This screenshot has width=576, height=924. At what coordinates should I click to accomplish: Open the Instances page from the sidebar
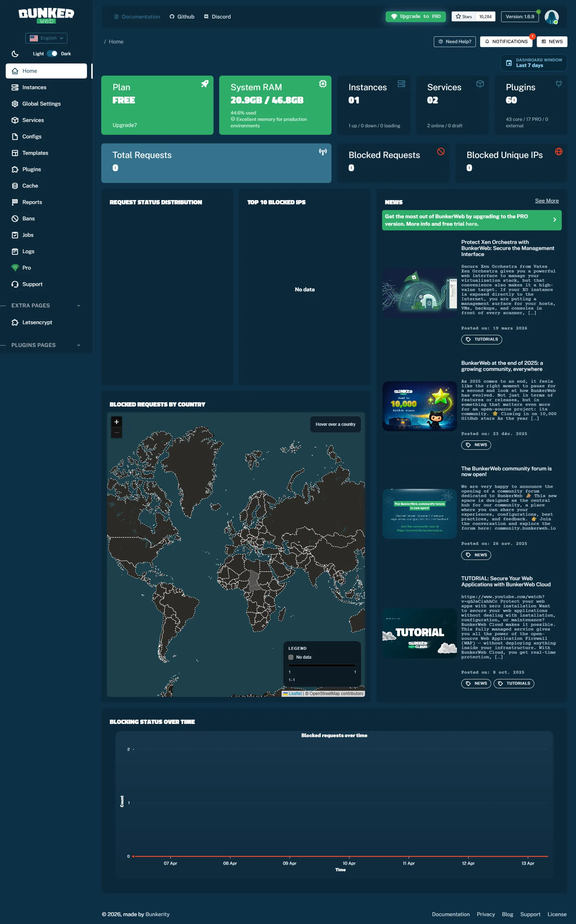coord(34,87)
